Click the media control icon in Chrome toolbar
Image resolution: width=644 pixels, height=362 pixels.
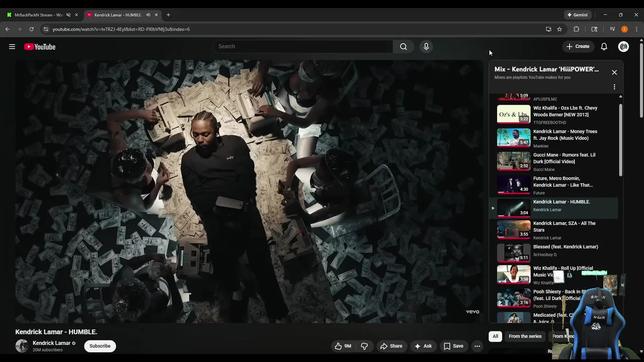tap(612, 29)
